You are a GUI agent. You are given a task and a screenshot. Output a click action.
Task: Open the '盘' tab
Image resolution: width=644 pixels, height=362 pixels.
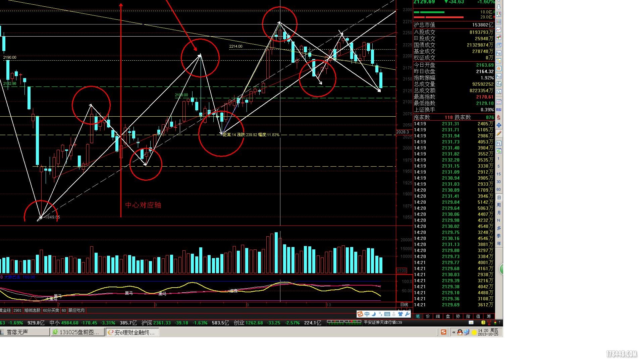pos(448,316)
